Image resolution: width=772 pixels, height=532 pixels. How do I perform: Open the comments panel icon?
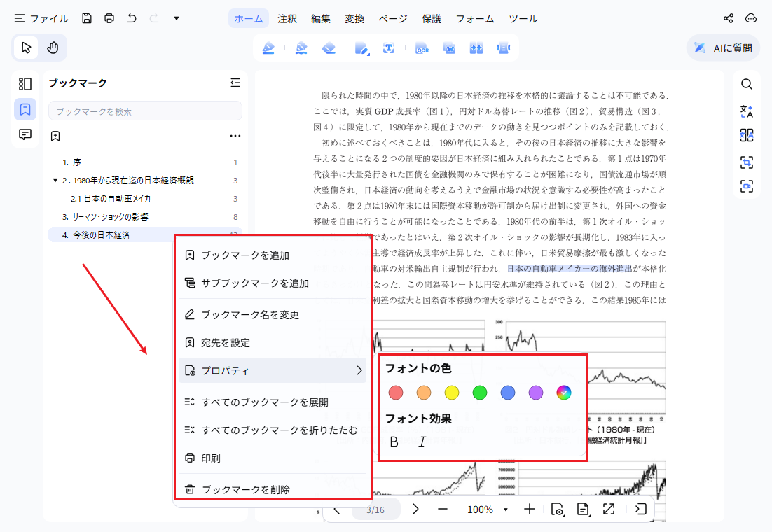[x=25, y=134]
